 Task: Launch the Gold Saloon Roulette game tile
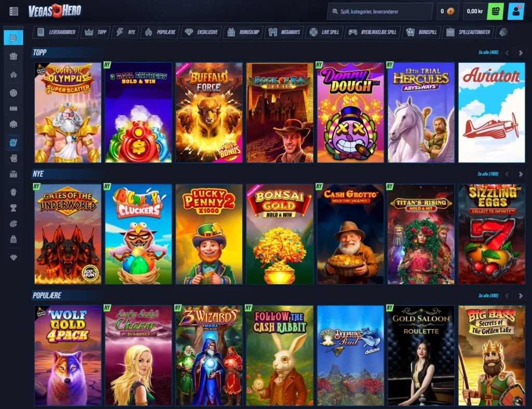tap(421, 355)
